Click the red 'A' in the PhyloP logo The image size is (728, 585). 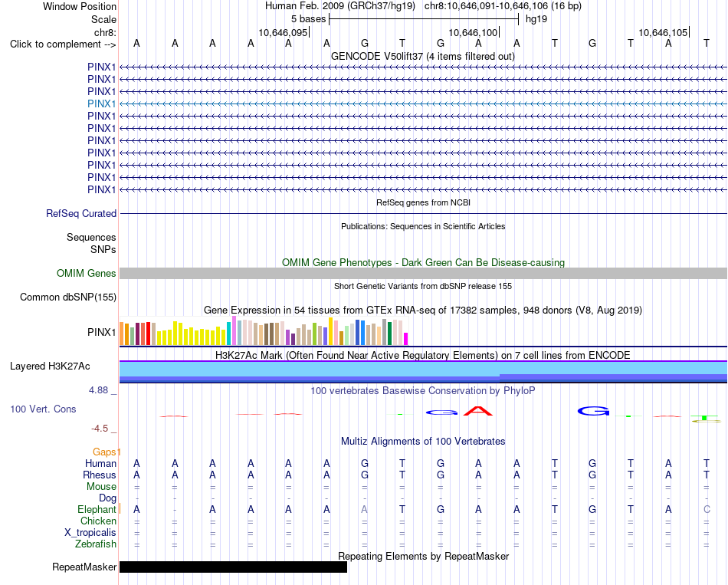point(477,411)
